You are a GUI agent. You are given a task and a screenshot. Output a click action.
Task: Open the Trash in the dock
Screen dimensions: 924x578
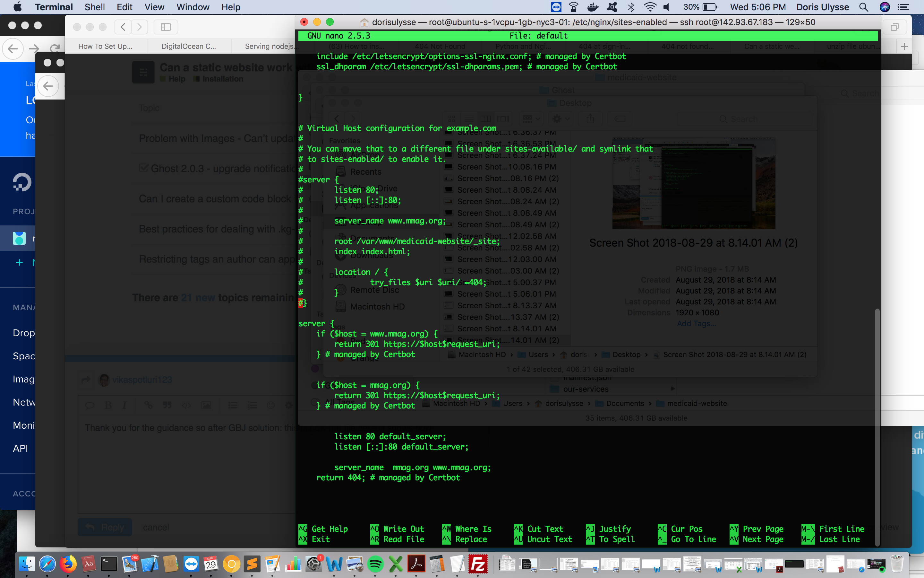(897, 564)
